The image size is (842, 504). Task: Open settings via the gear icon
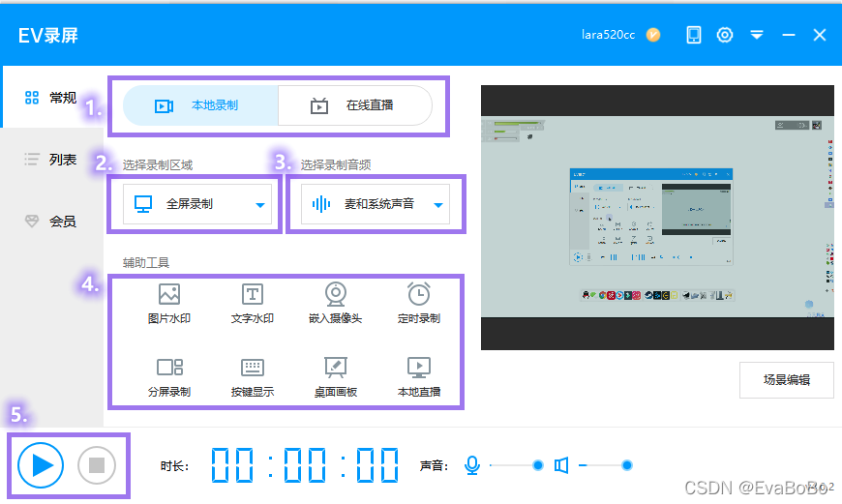click(x=725, y=35)
